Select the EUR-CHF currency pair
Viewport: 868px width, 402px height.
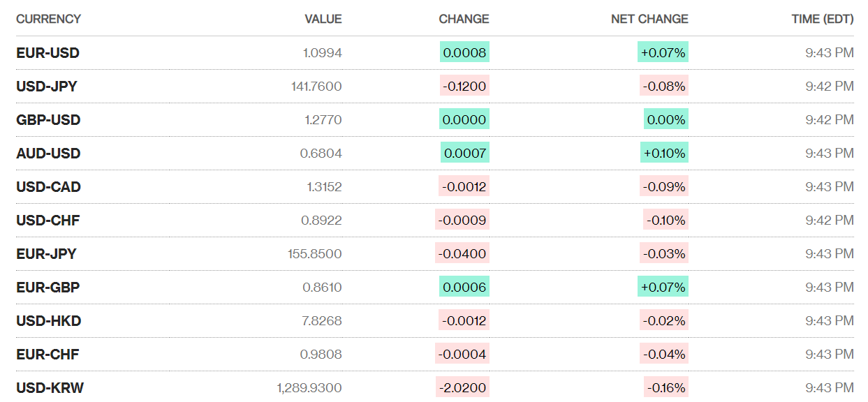tap(47, 355)
